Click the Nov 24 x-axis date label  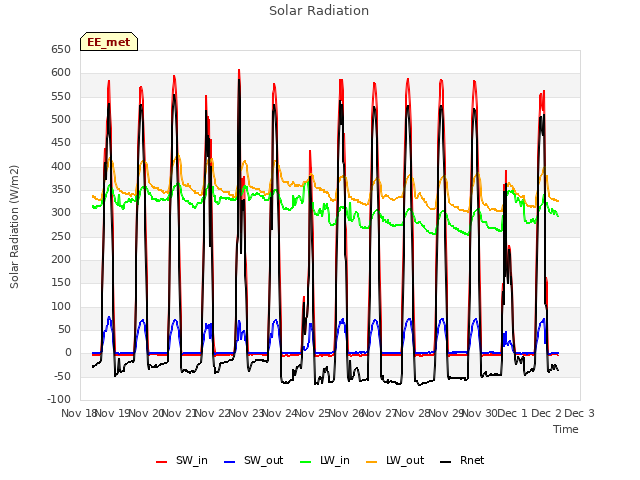[x=279, y=413]
